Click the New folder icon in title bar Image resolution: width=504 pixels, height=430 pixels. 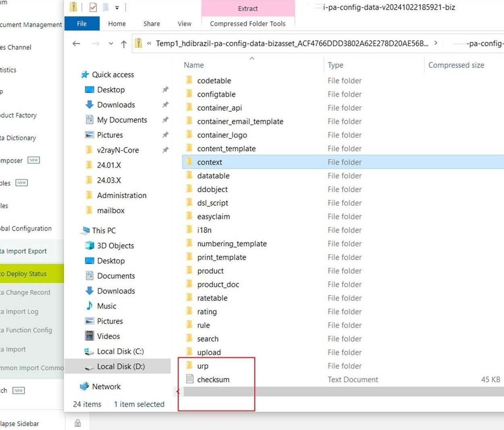coord(105,7)
